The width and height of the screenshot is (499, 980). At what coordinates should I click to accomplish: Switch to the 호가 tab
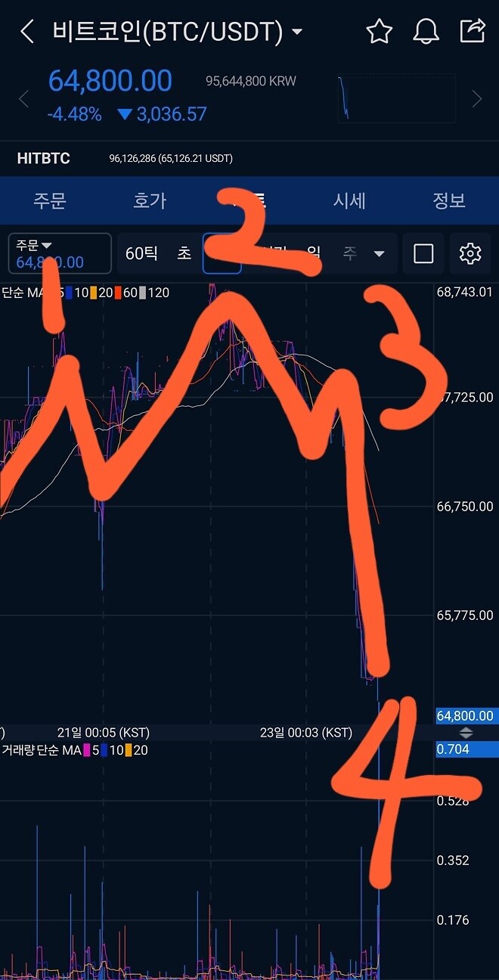(x=150, y=200)
